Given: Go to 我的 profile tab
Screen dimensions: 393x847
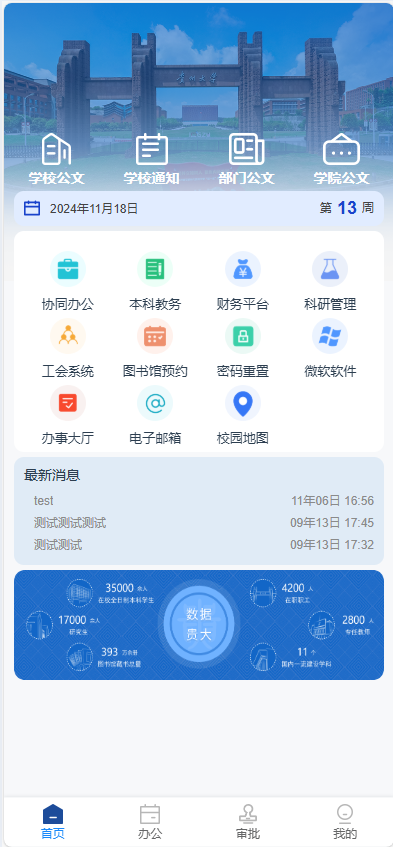Looking at the screenshot, I should [x=345, y=822].
